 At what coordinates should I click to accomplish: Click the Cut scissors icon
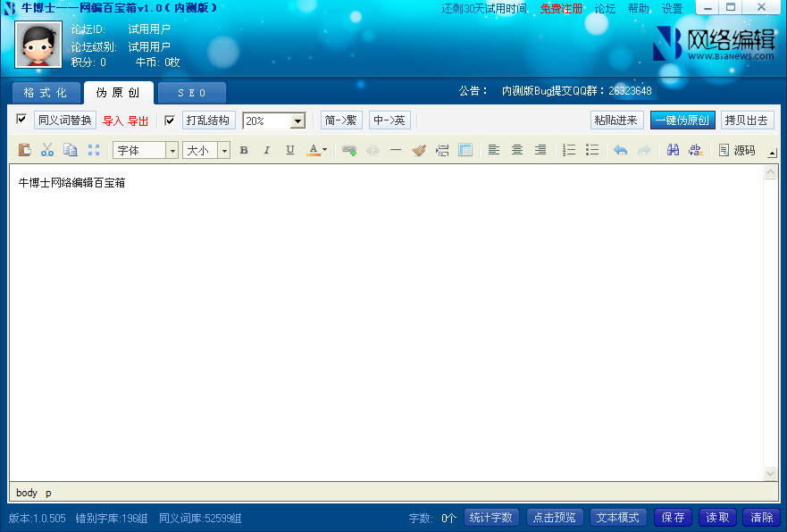(47, 150)
